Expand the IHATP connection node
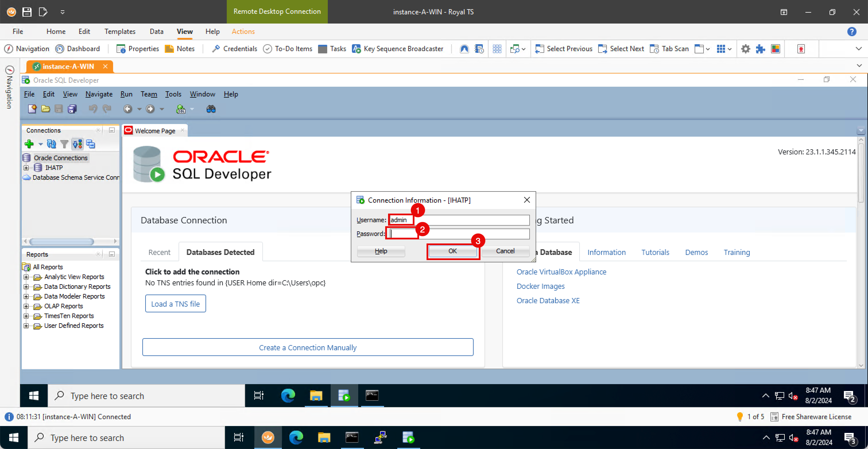868x449 pixels. coord(26,168)
